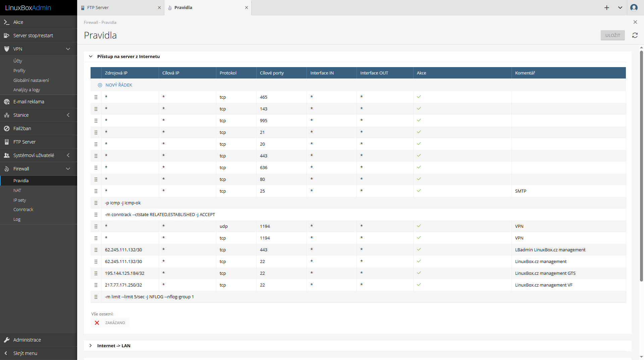The height and width of the screenshot is (360, 644).
Task: Grab drag handle of port 995 row
Action: 96,121
